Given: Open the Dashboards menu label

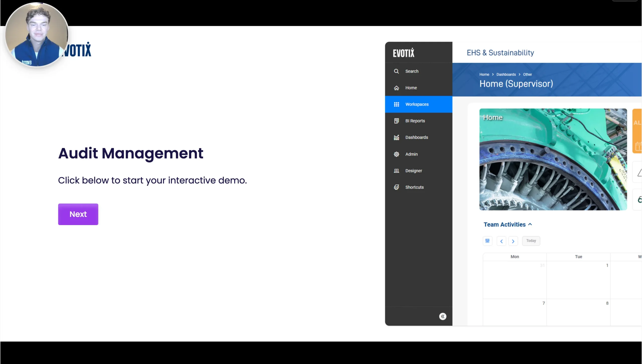Looking at the screenshot, I should pos(417,137).
